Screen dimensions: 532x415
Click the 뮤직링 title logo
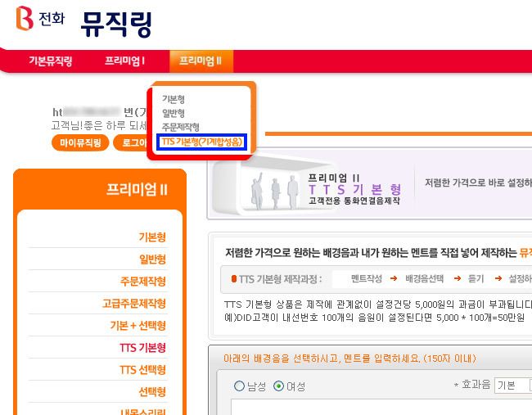[x=116, y=24]
